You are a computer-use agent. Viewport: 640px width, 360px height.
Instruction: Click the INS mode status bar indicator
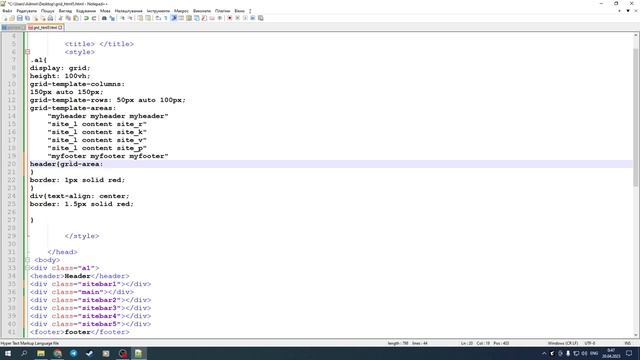pos(628,343)
